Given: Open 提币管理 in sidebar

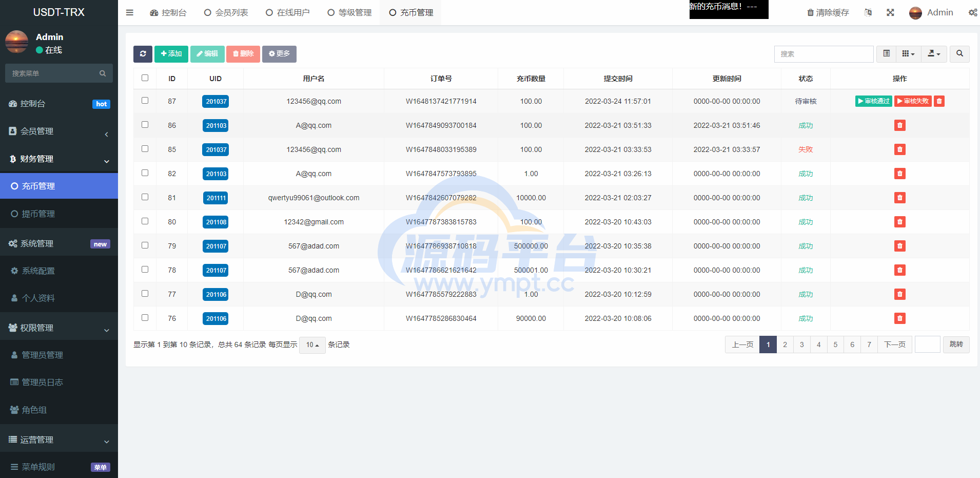Looking at the screenshot, I should tap(59, 214).
